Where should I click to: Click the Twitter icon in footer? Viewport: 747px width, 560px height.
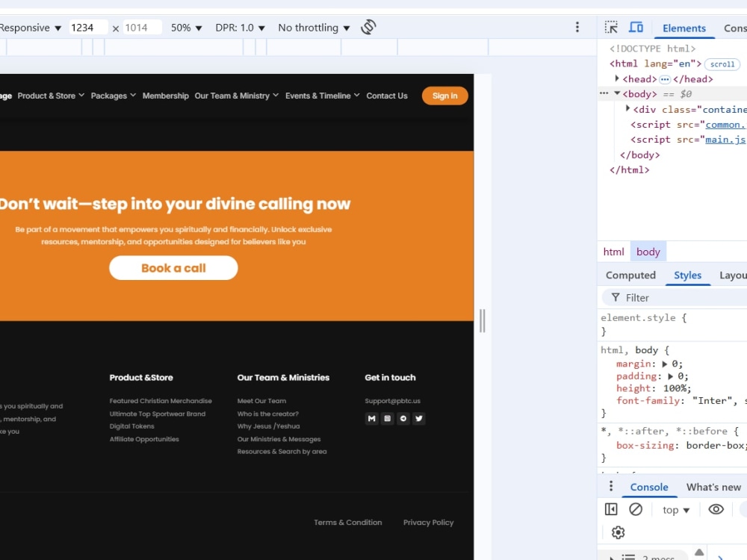click(419, 419)
